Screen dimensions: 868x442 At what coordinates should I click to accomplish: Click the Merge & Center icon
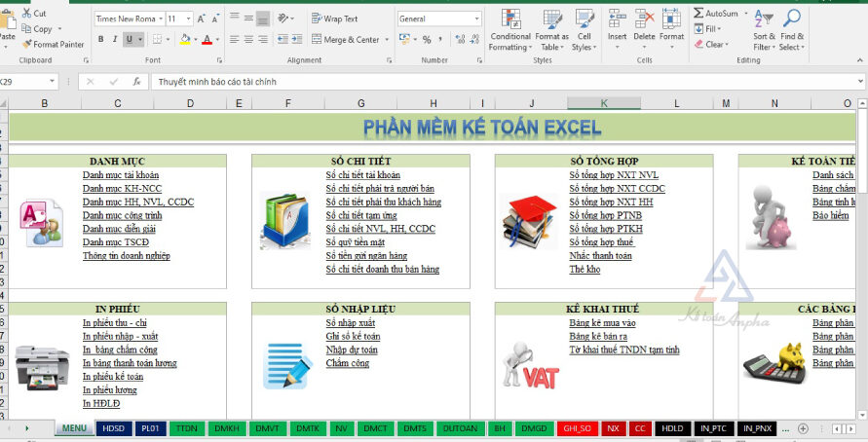pos(315,40)
